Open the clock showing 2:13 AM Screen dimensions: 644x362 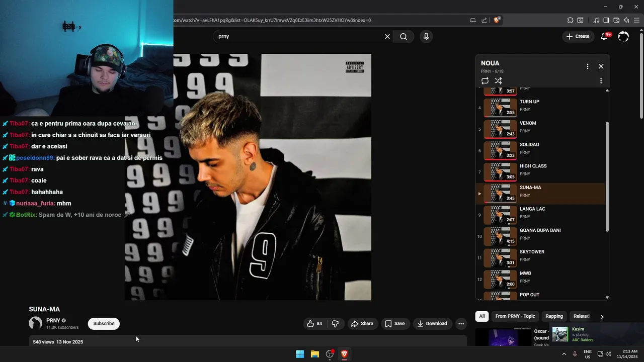click(630, 354)
